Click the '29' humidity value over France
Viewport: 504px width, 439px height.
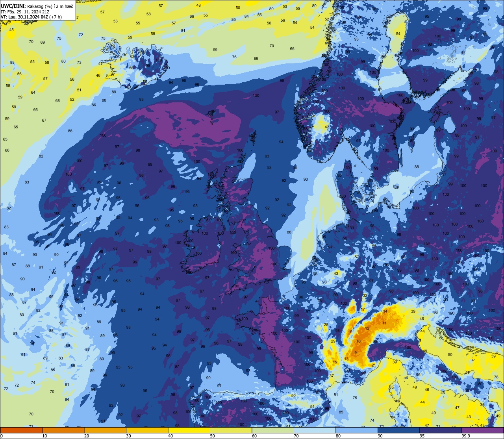pyautogui.click(x=333, y=341)
